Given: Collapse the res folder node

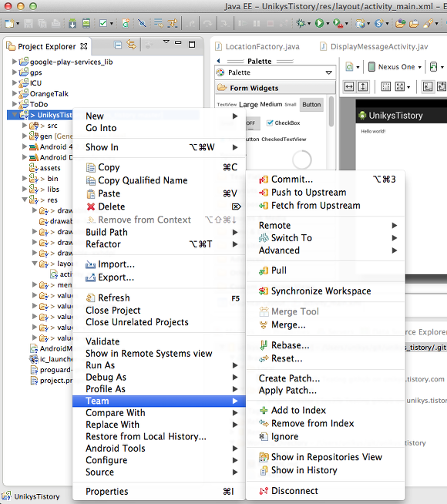Looking at the screenshot, I should coord(25,200).
